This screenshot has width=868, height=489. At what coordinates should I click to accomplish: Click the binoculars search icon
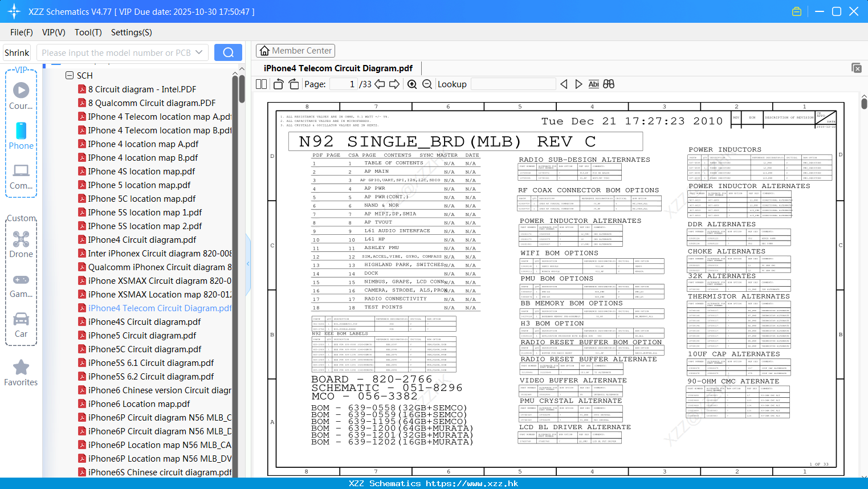[609, 84]
